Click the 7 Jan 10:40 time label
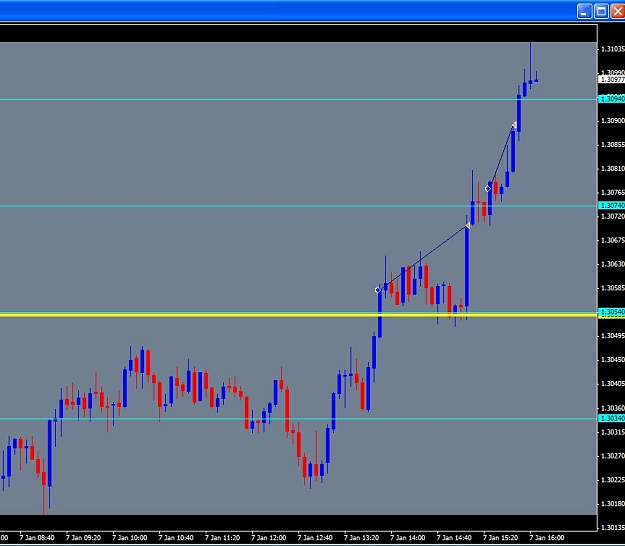625x546 pixels. pos(176,538)
